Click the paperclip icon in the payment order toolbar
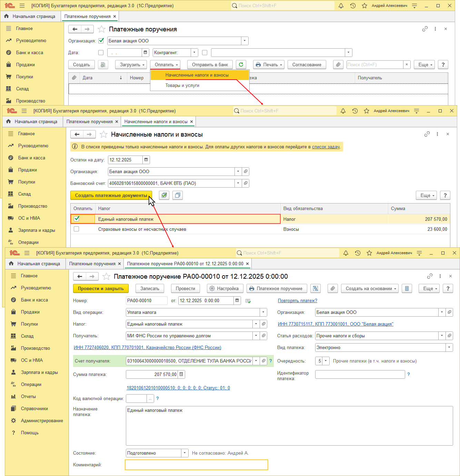The image size is (460, 476). [x=333, y=288]
